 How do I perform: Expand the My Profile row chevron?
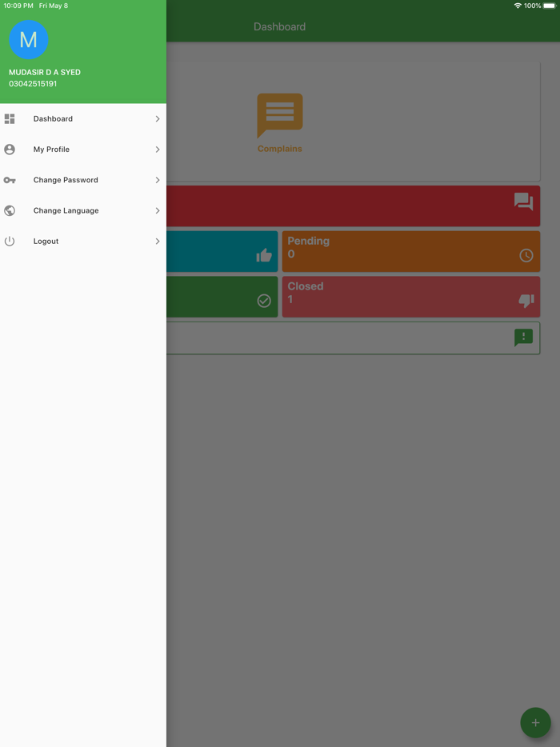coord(158,150)
